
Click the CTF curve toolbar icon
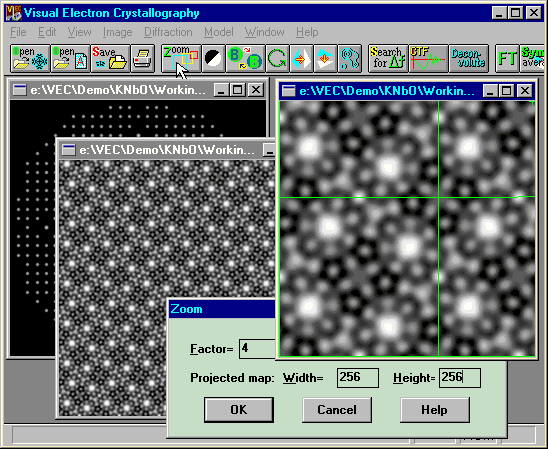[428, 58]
